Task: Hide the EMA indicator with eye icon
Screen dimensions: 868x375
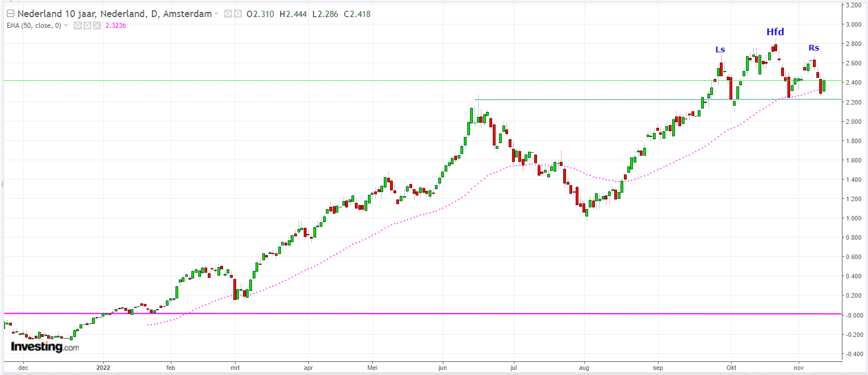Action: pyautogui.click(x=77, y=26)
